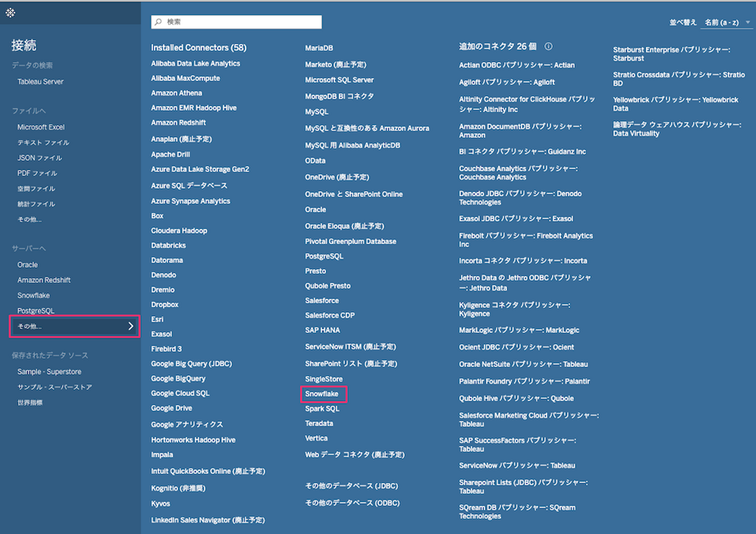Image resolution: width=756 pixels, height=534 pixels.
Task: Choose MariaDB connector
Action: (x=319, y=48)
